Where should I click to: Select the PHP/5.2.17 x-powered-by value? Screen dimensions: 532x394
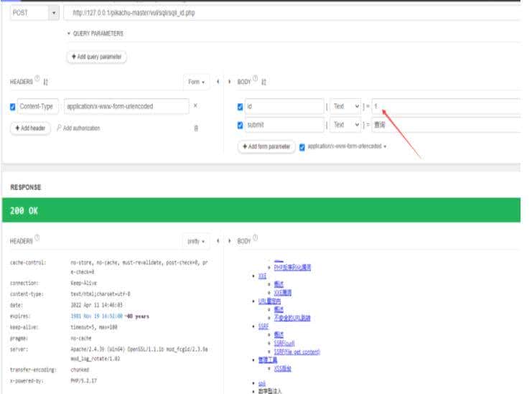(x=83, y=381)
